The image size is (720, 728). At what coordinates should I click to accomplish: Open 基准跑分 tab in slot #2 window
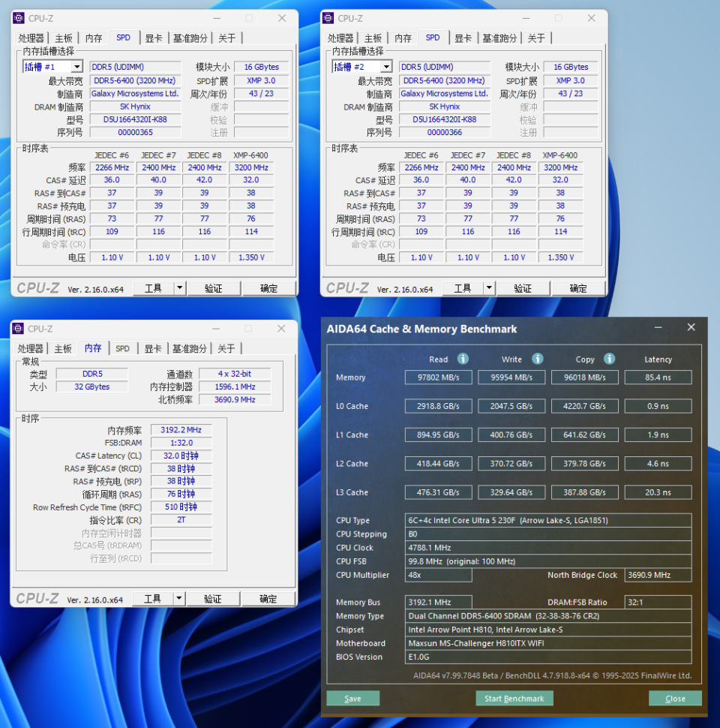pyautogui.click(x=499, y=38)
